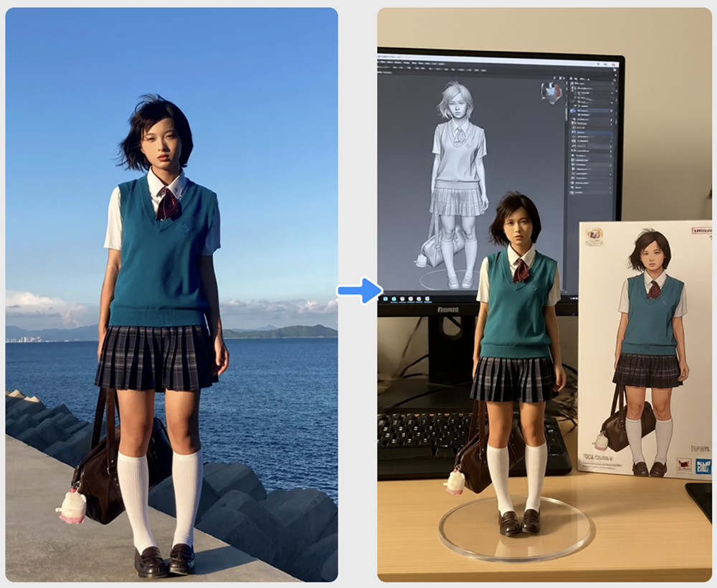Viewport: 717px width, 588px height.
Task: Click the first pinned app icon on the monitor taskbar
Action: click(385, 298)
